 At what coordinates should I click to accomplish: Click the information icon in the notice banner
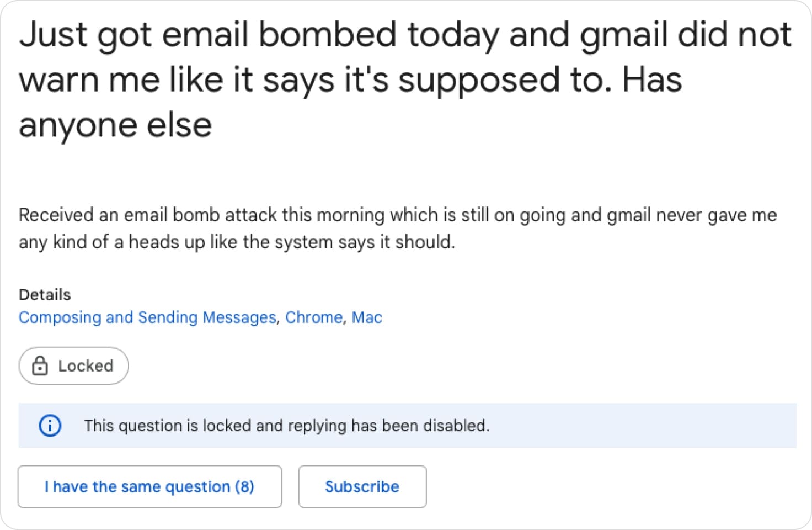point(50,426)
